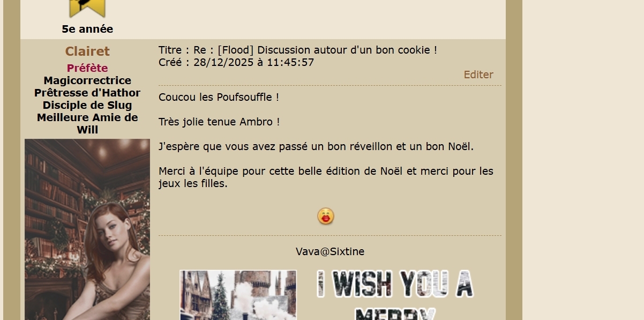Click the Préfète rank label
The height and width of the screenshot is (320, 644).
tap(87, 68)
